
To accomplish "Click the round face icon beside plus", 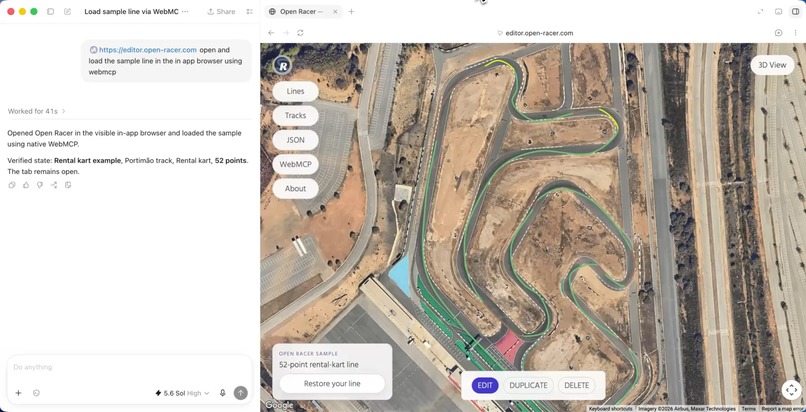I will [36, 393].
